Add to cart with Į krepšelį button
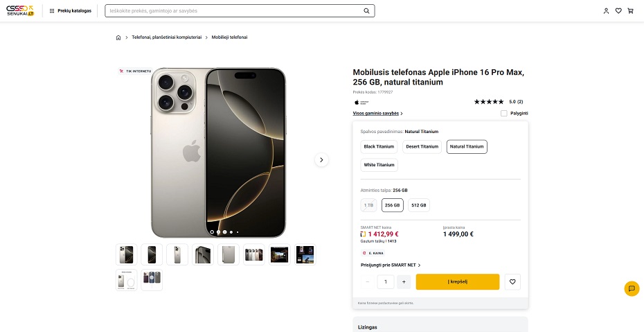The height and width of the screenshot is (332, 644). click(458, 282)
